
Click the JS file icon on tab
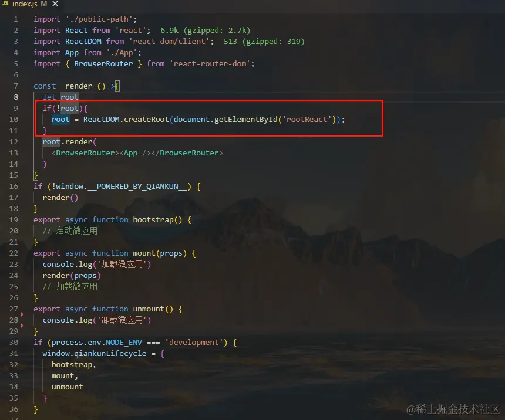[x=5, y=3]
